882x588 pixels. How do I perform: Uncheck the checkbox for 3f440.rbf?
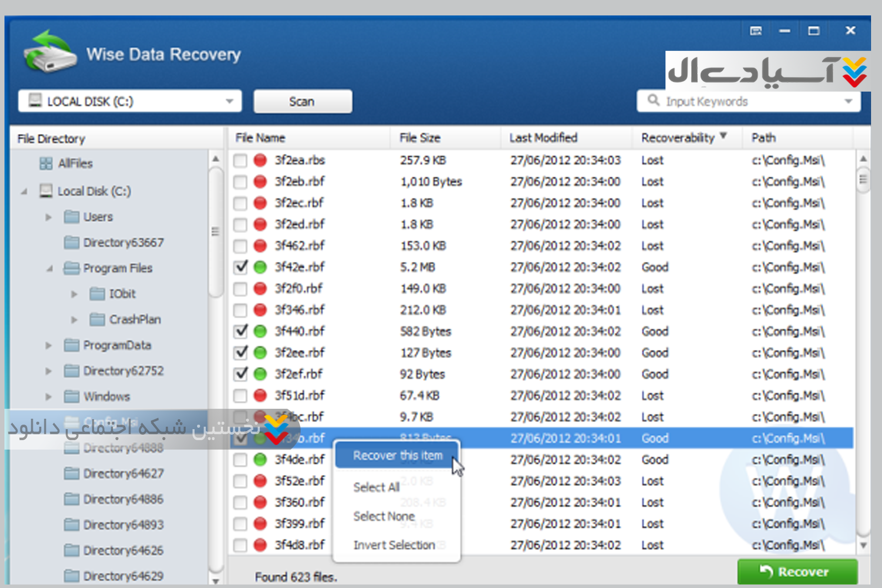tap(241, 331)
